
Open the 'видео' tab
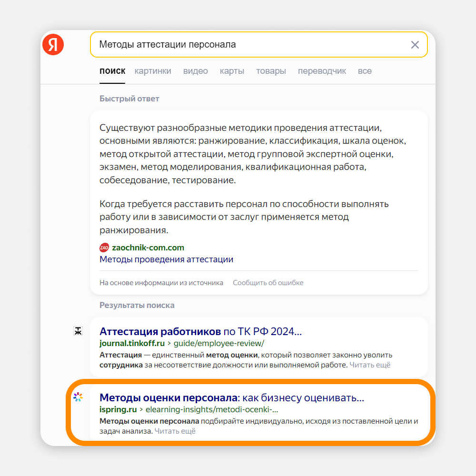[196, 71]
